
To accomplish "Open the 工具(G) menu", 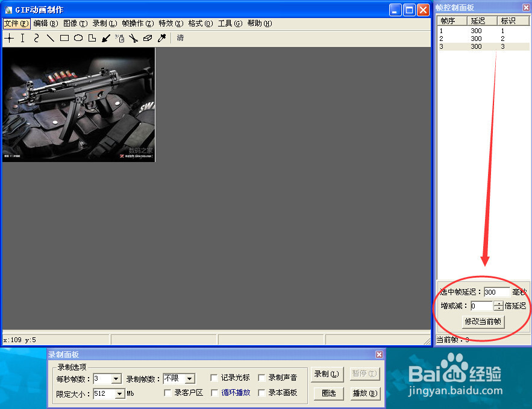I will (x=230, y=23).
